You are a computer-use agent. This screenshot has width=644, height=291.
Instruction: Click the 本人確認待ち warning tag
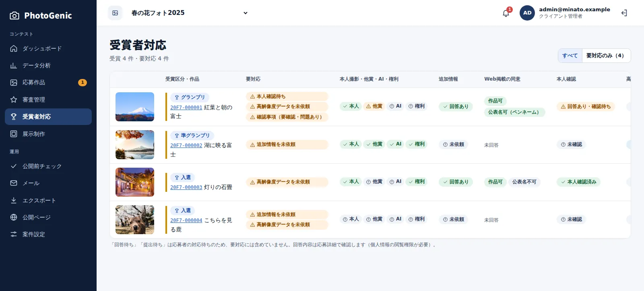pyautogui.click(x=287, y=96)
